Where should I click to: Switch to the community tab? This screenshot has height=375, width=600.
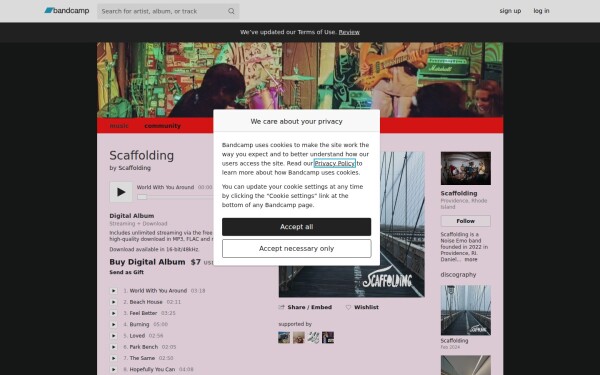[162, 126]
